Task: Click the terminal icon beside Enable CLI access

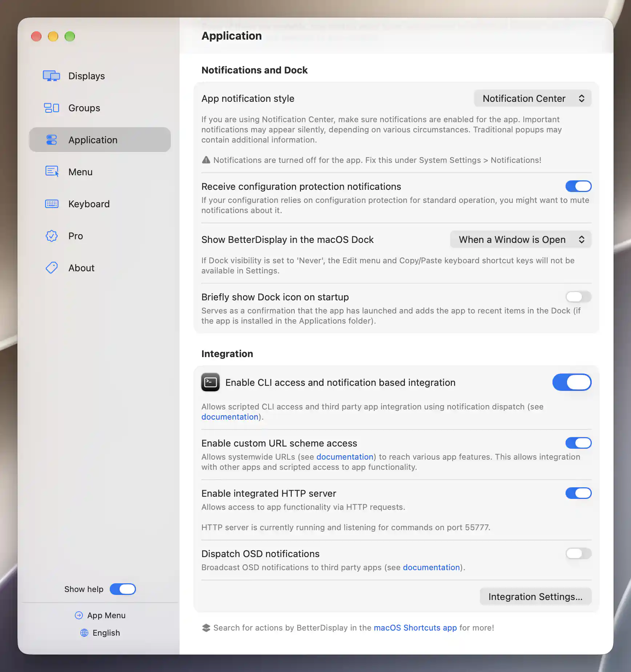Action: (x=210, y=382)
